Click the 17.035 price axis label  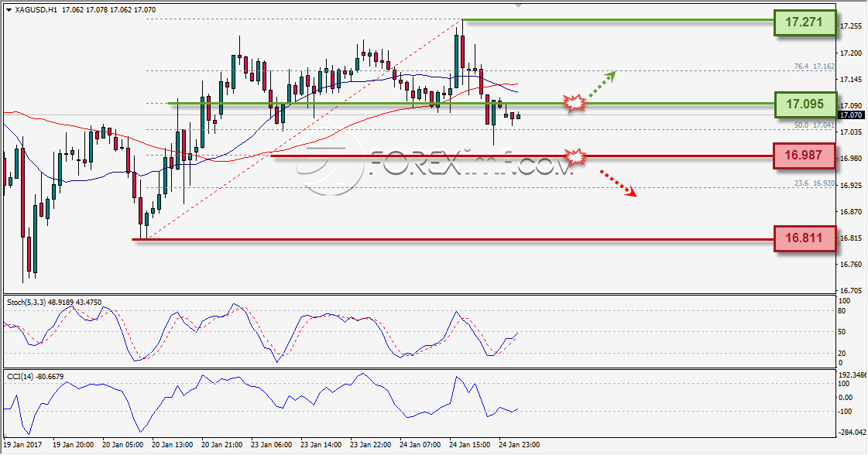850,132
